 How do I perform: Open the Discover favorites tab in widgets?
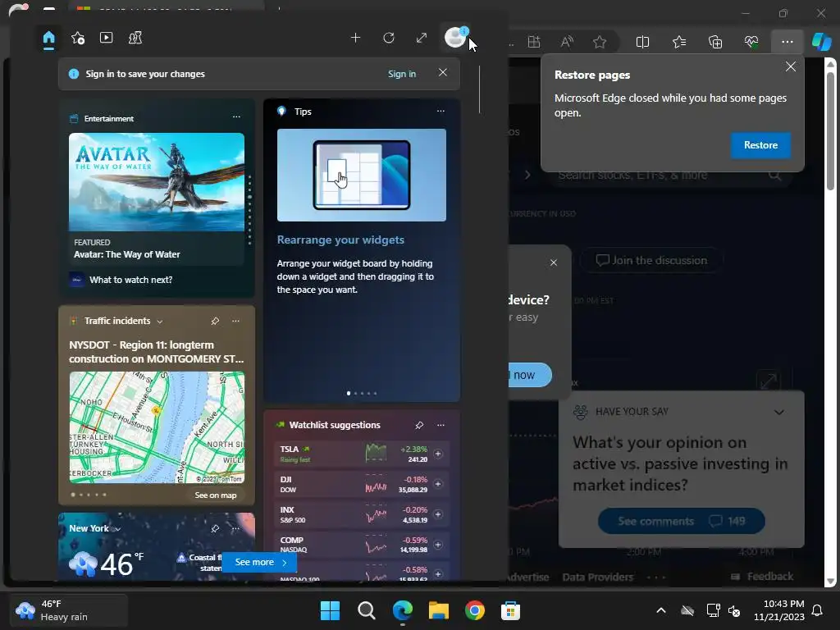78,38
